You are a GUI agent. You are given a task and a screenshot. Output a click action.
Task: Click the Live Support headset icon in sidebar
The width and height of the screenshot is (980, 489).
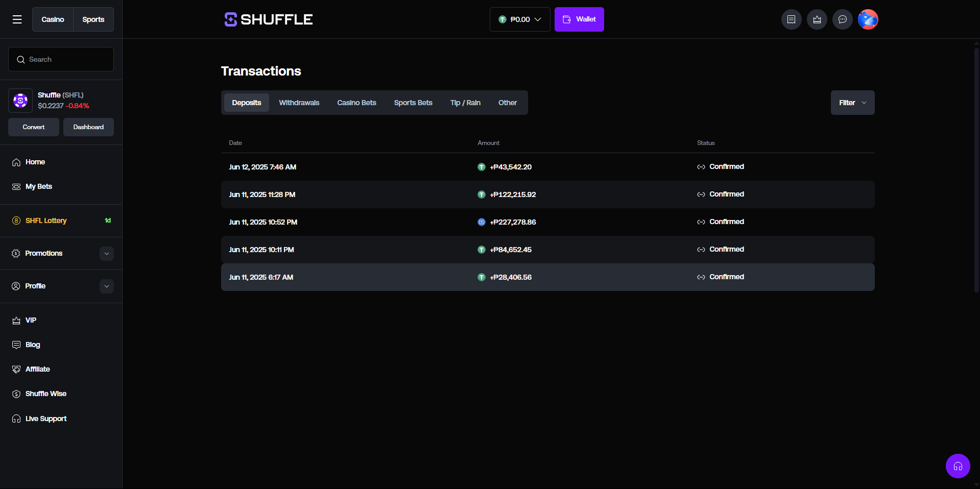click(x=16, y=419)
